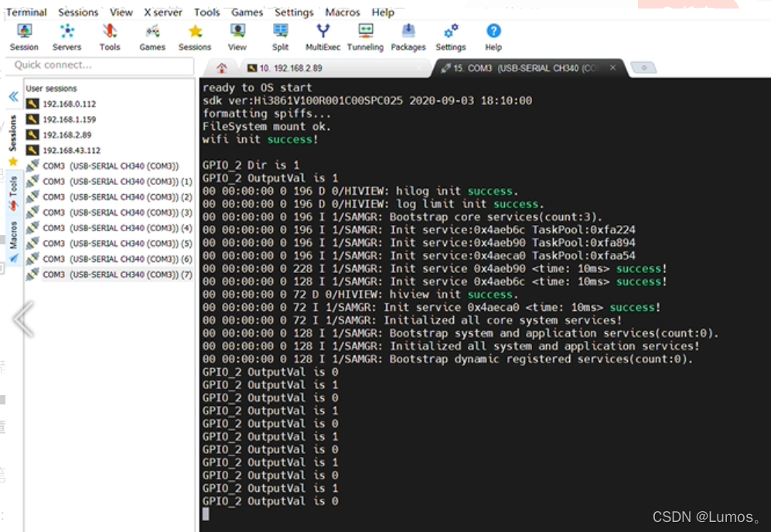Screen dimensions: 771x532
Task: Open the View menu
Action: click(x=121, y=12)
